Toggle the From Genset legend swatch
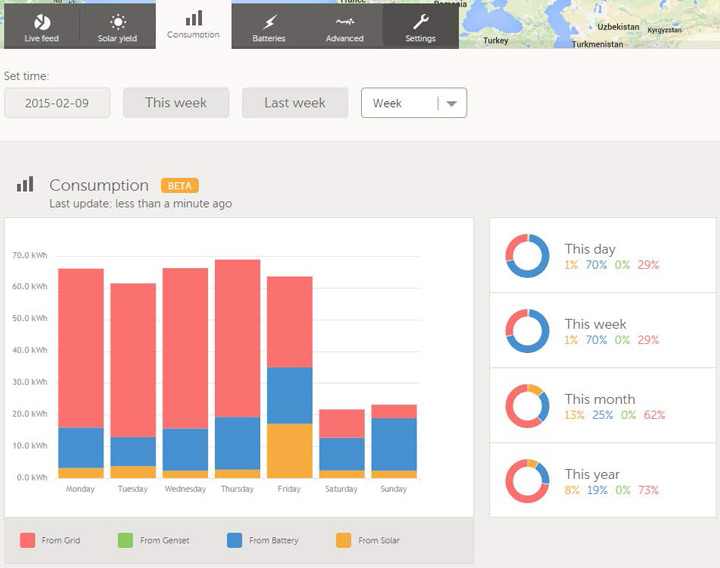 coord(125,540)
